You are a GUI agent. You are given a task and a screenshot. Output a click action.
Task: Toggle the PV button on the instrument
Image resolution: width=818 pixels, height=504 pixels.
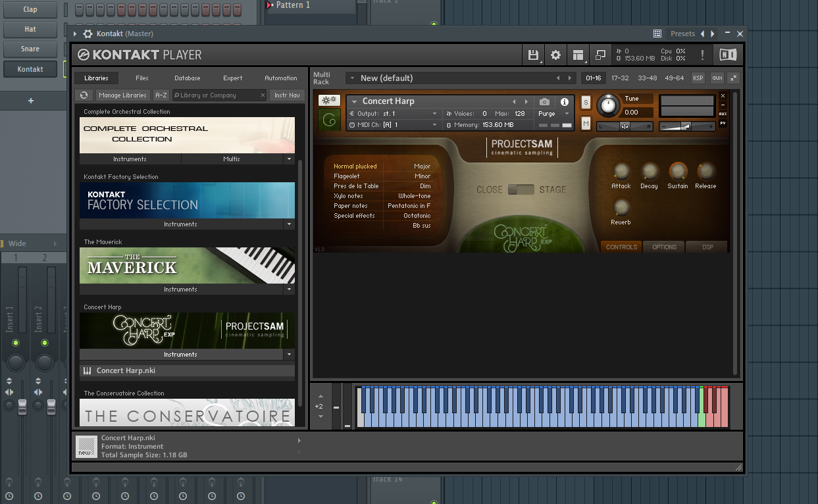(723, 123)
